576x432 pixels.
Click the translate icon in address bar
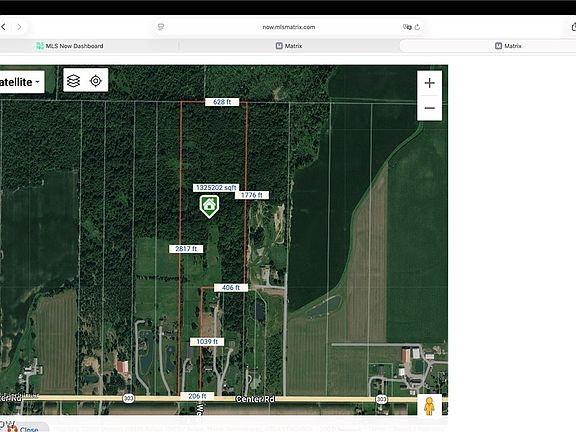point(407,27)
